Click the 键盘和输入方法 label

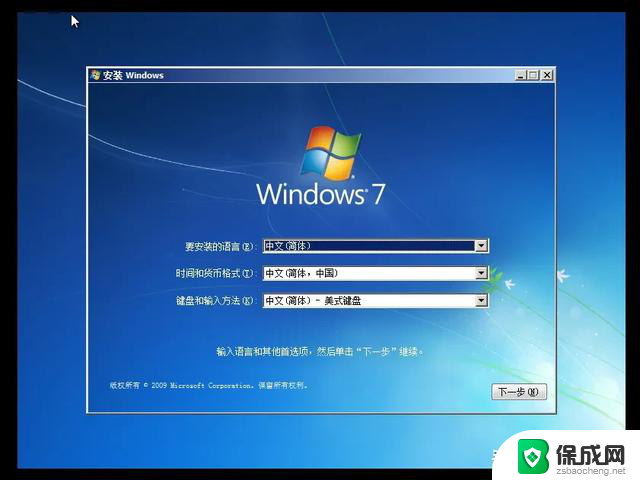(215, 301)
